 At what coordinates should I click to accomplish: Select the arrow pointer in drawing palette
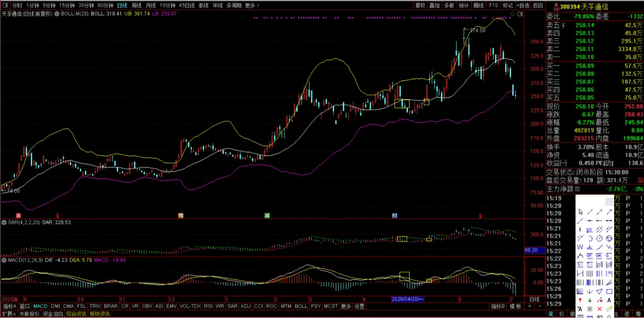[x=580, y=212]
